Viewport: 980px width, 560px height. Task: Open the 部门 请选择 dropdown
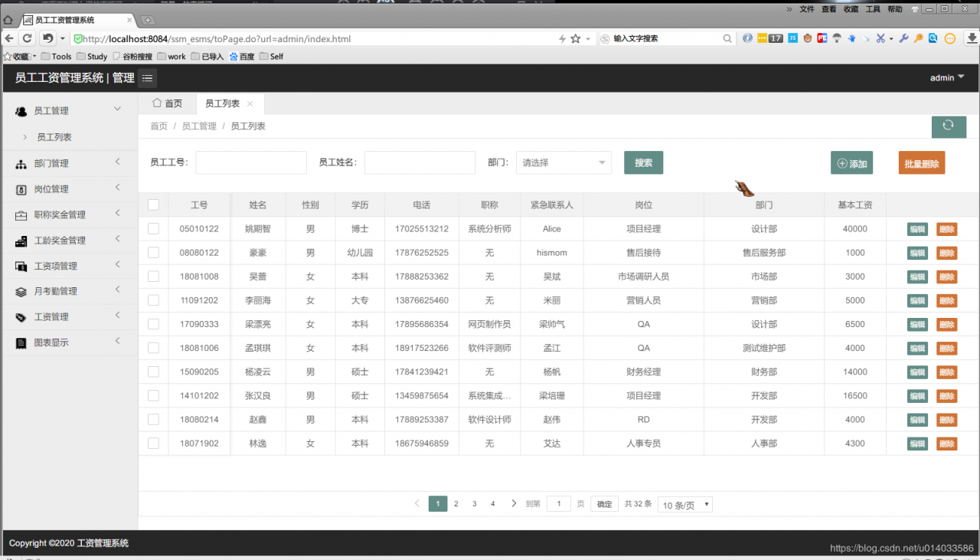coord(563,162)
